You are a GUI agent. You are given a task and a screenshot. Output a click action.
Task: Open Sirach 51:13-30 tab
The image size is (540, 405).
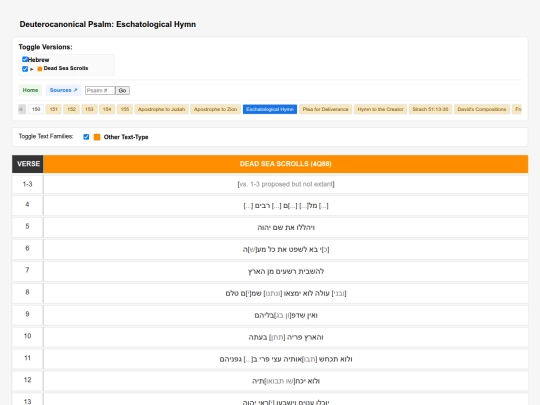tap(430, 109)
